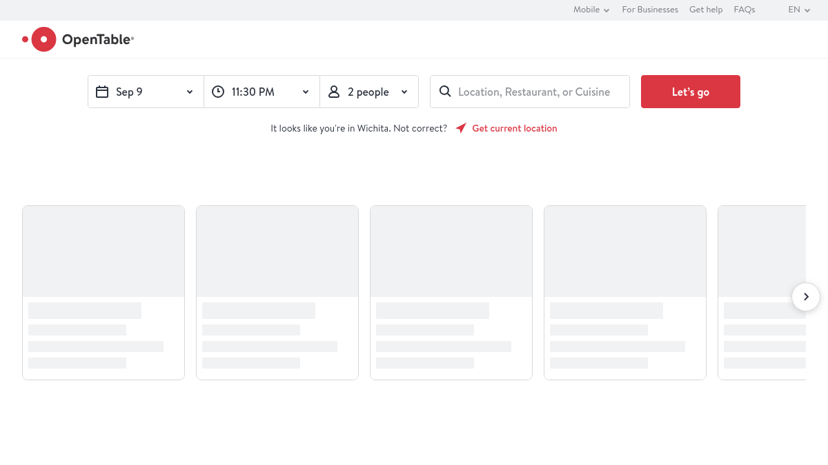Click the magnifying glass search icon
Screen dimensions: 828x465
pos(445,91)
